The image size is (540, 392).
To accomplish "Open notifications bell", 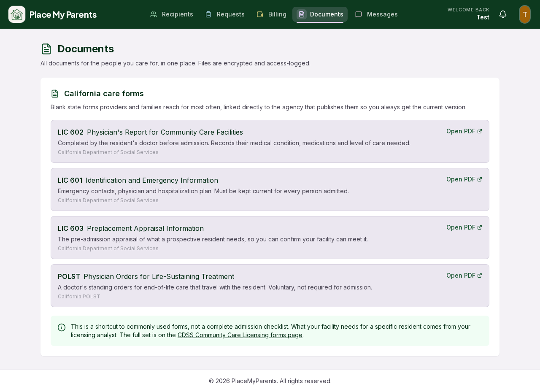I will [503, 14].
